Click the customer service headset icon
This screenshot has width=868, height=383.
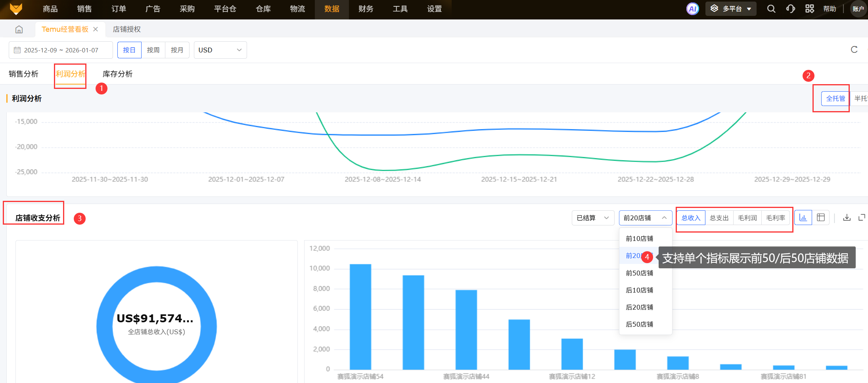coord(790,9)
